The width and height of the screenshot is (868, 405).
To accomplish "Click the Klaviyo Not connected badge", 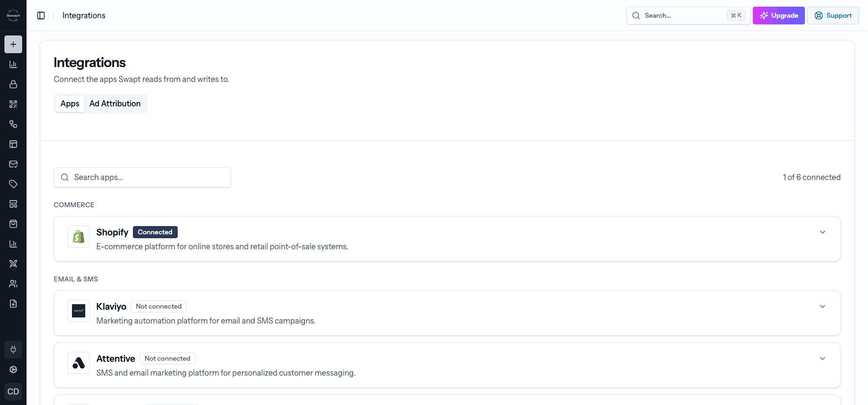I will coord(159,306).
